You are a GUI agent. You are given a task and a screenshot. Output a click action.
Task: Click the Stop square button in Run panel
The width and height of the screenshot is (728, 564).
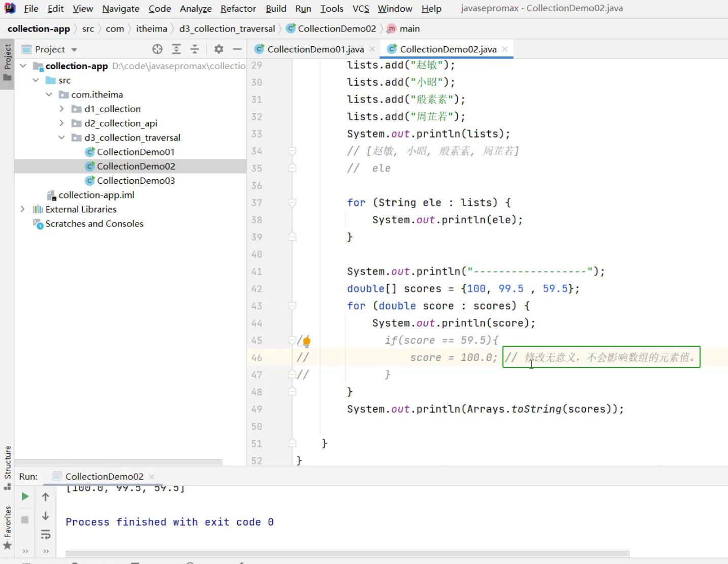(25, 520)
